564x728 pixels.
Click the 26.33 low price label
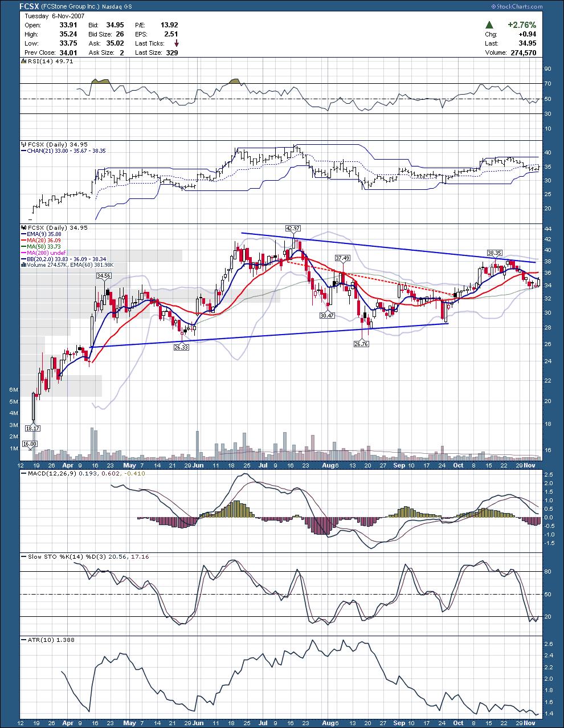(181, 346)
